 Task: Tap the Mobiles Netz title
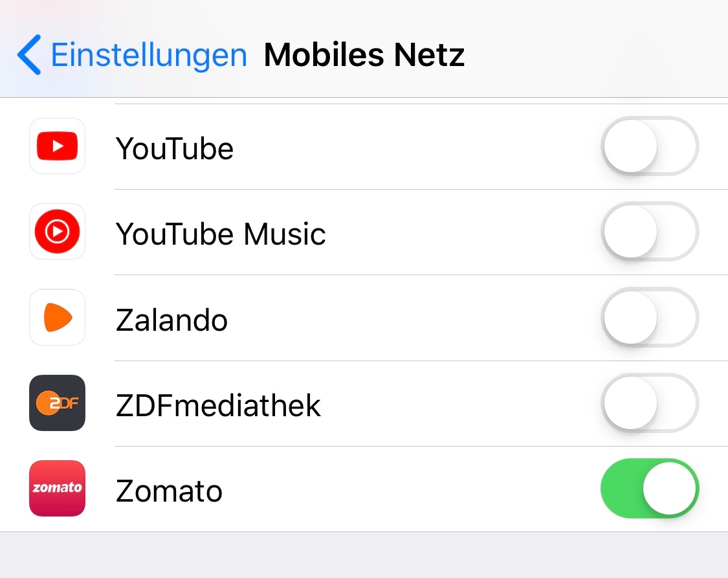pos(364,55)
